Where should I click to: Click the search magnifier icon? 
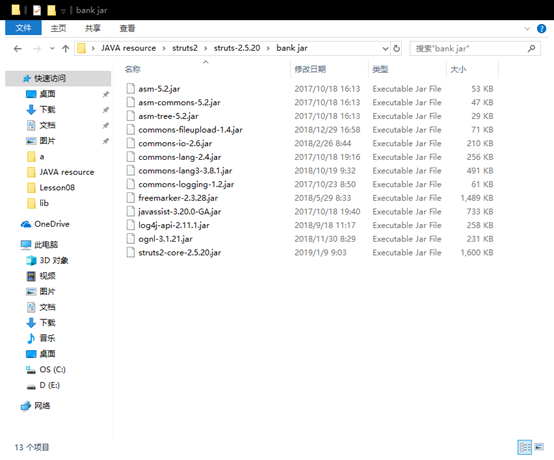point(531,48)
